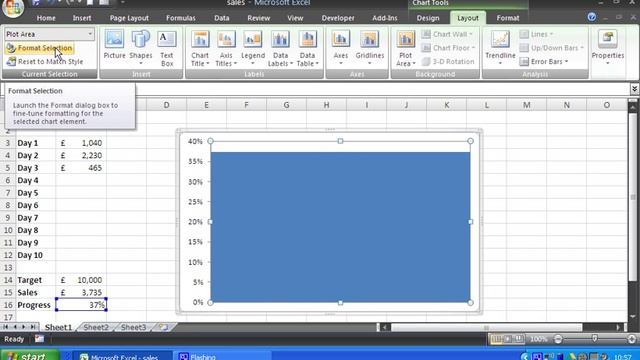Image resolution: width=640 pixels, height=360 pixels.
Task: Open Excel Help icon
Action: 591,17
